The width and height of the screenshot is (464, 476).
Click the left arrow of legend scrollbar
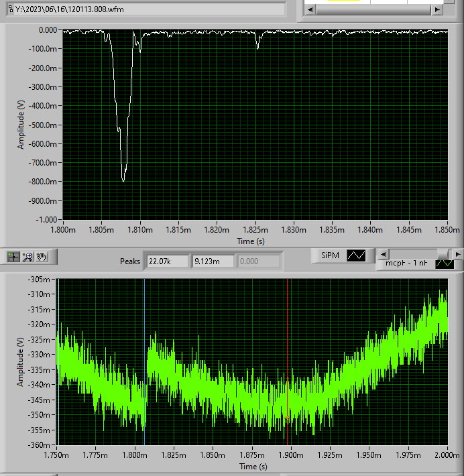382,255
